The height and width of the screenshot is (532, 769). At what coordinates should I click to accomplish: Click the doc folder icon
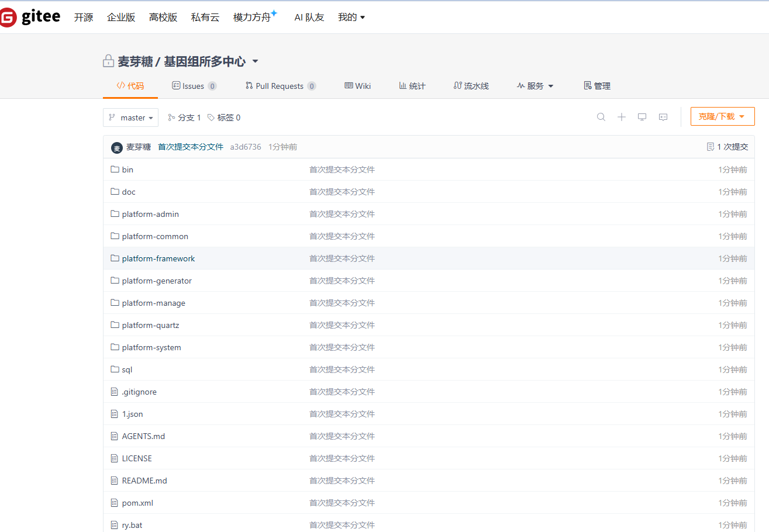pyautogui.click(x=115, y=192)
